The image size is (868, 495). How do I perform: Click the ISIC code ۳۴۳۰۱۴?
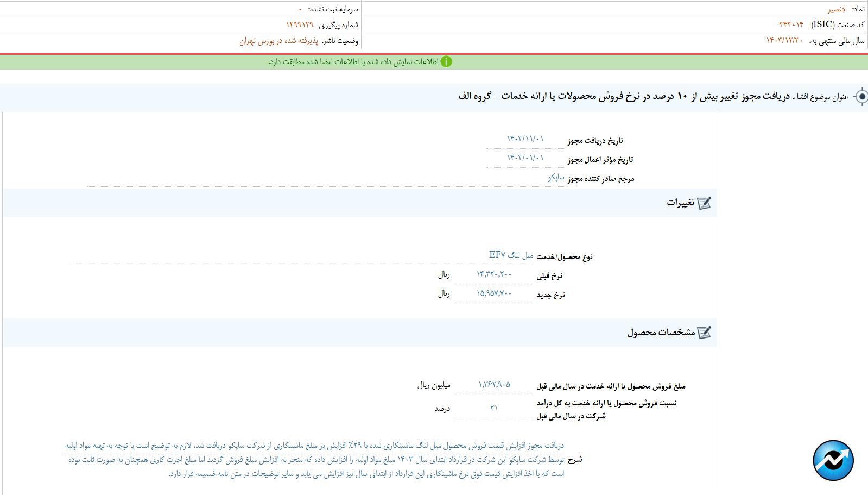point(791,24)
